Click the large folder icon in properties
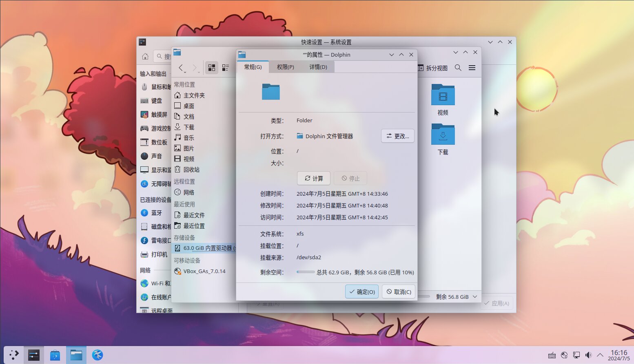Viewport: 634px width, 364px height. click(271, 92)
